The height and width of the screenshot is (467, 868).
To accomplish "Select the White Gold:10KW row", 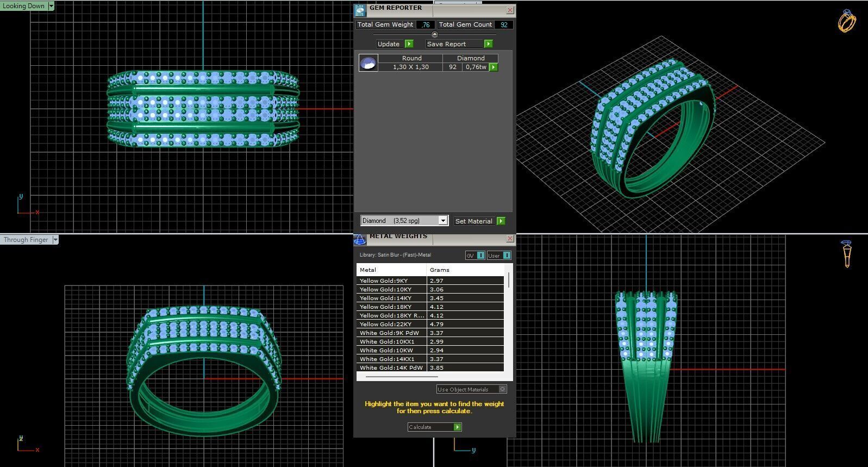I will click(430, 350).
